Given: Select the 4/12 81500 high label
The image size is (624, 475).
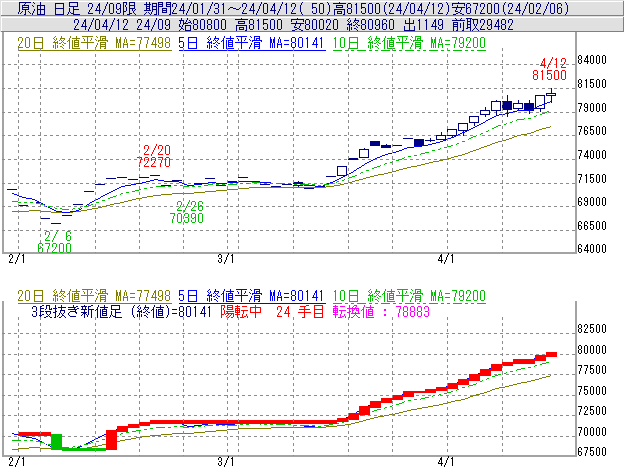Looking at the screenshot, I should (550, 69).
